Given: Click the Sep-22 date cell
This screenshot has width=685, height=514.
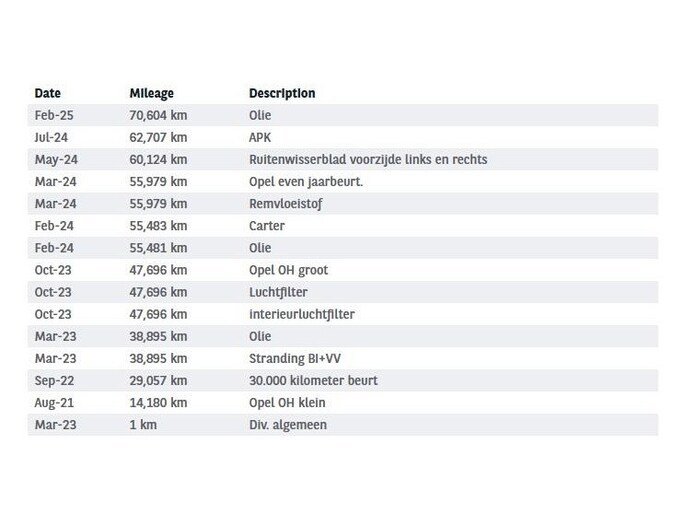Looking at the screenshot, I should pyautogui.click(x=53, y=380).
